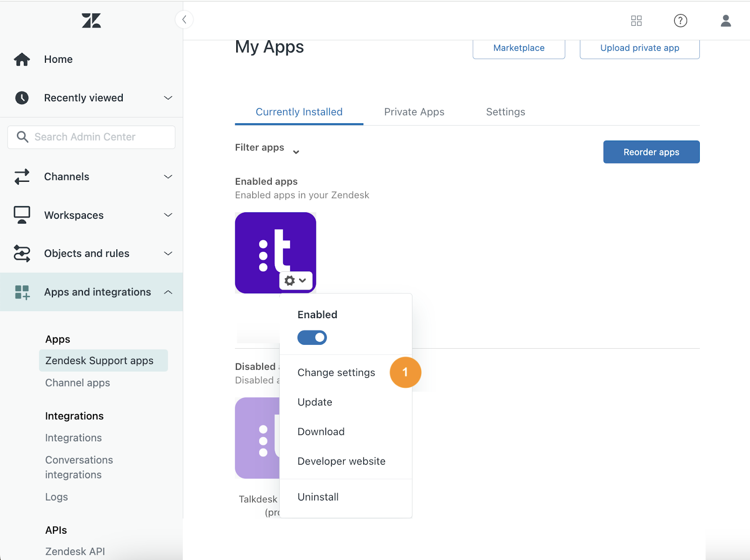Viewport: 750px width, 560px height.
Task: Click the Home house icon
Action: click(22, 60)
